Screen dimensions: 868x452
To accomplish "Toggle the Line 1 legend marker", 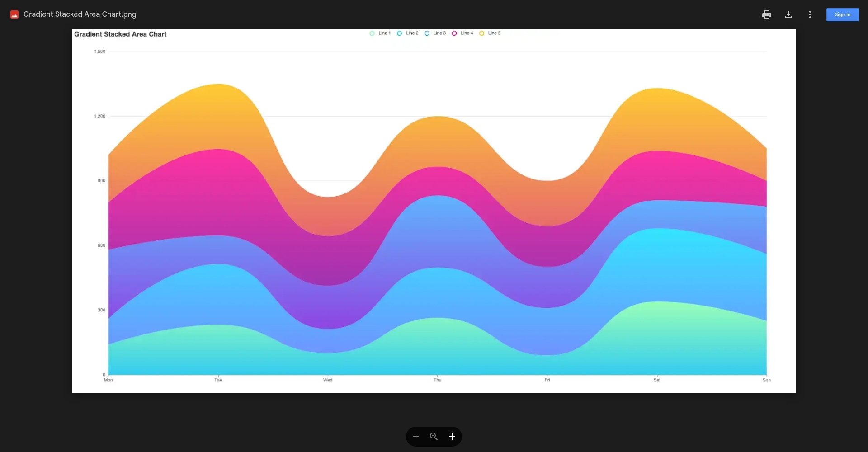I will (372, 33).
